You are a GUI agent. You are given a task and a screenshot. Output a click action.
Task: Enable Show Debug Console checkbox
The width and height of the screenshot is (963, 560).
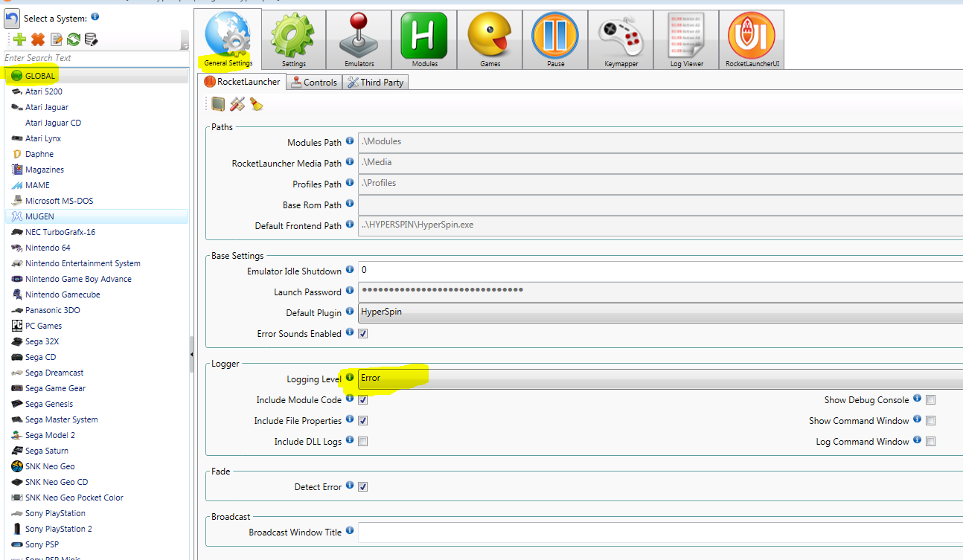point(930,400)
